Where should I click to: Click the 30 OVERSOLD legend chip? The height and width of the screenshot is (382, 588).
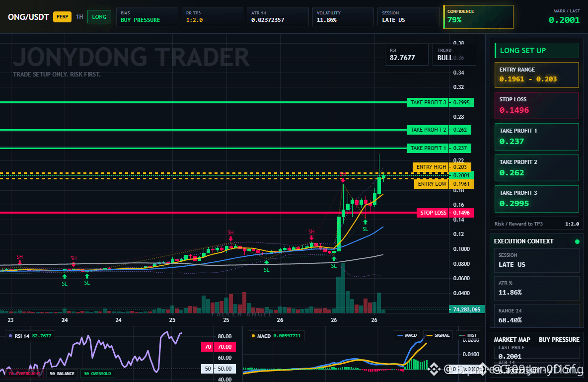pyautogui.click(x=97, y=374)
